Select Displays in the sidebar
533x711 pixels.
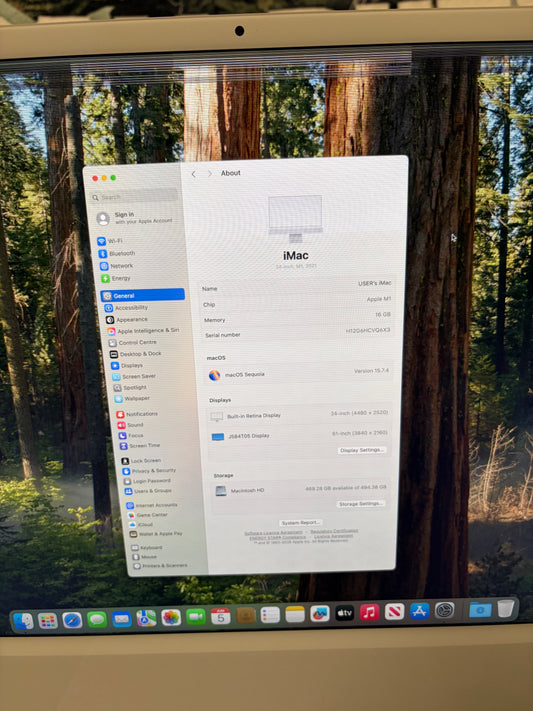point(127,365)
